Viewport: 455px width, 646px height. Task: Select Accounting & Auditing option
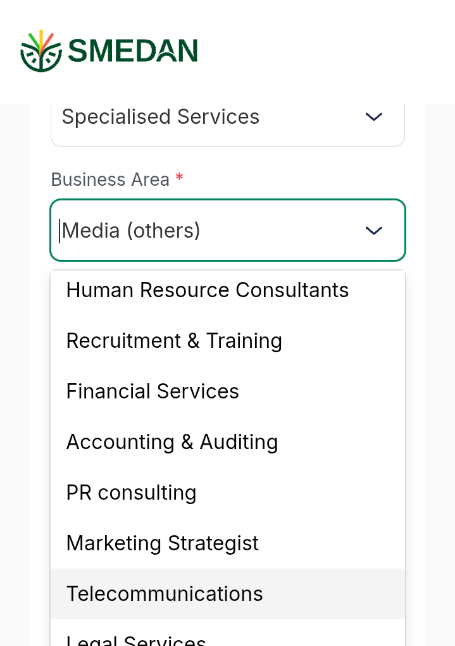click(228, 442)
